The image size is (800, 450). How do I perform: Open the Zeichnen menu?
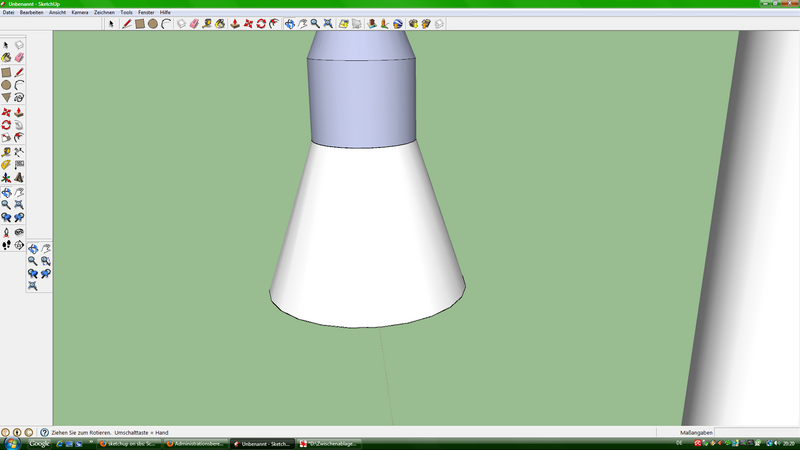point(104,12)
